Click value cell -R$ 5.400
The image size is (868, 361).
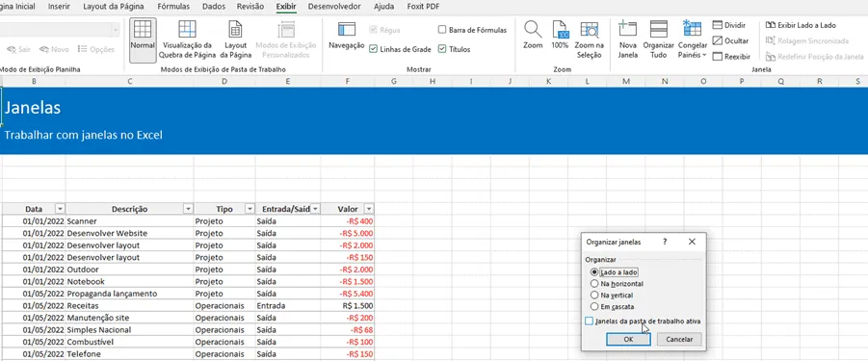pyautogui.click(x=348, y=294)
